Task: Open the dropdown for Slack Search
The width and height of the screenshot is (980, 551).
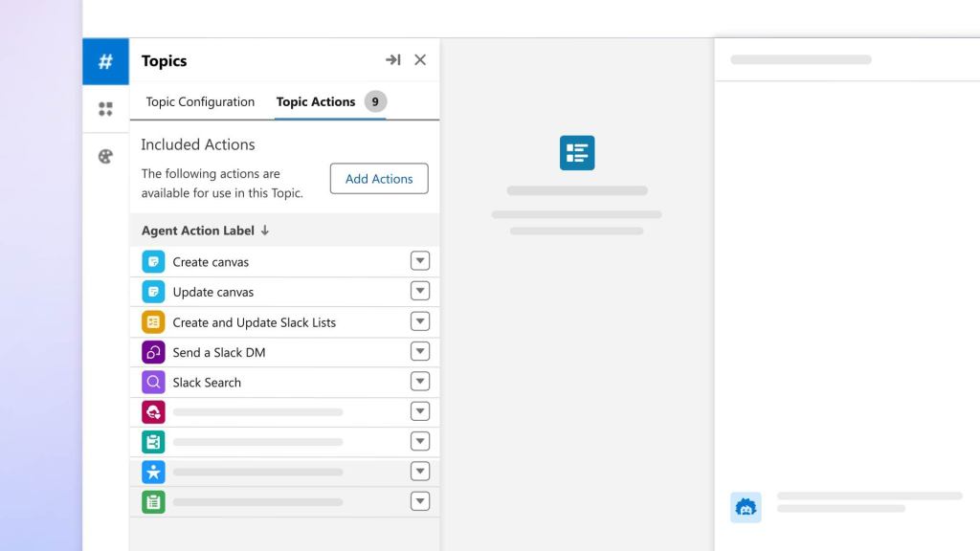Action: coord(420,381)
